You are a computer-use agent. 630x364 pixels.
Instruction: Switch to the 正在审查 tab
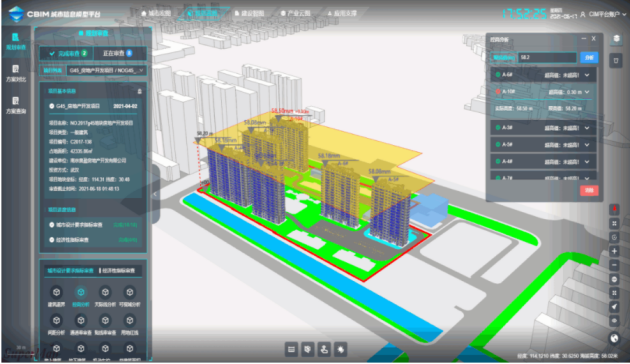(x=118, y=53)
